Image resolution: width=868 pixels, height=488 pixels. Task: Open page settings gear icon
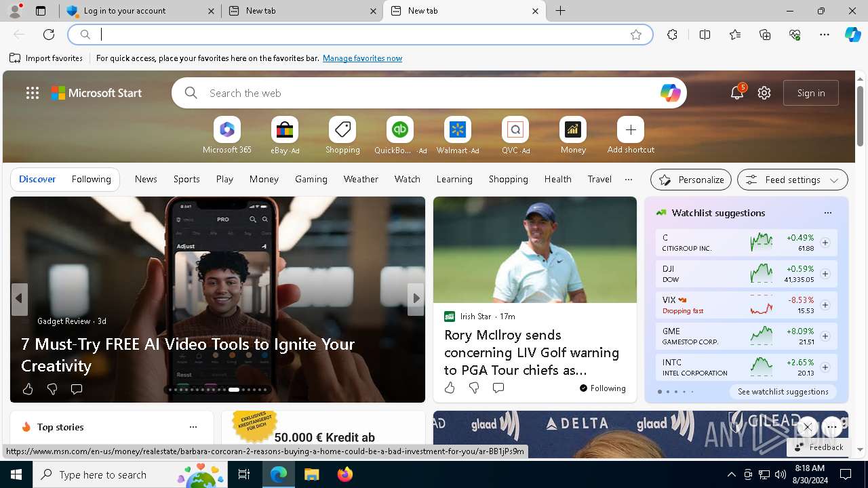(x=764, y=93)
